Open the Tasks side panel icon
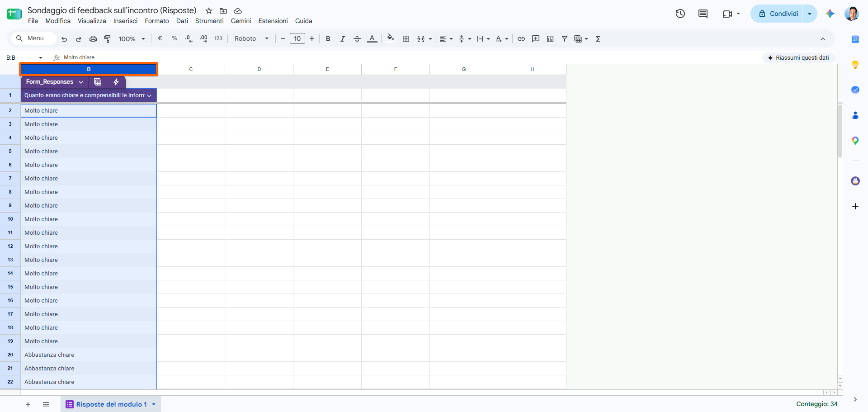868x412 pixels. coord(855,90)
